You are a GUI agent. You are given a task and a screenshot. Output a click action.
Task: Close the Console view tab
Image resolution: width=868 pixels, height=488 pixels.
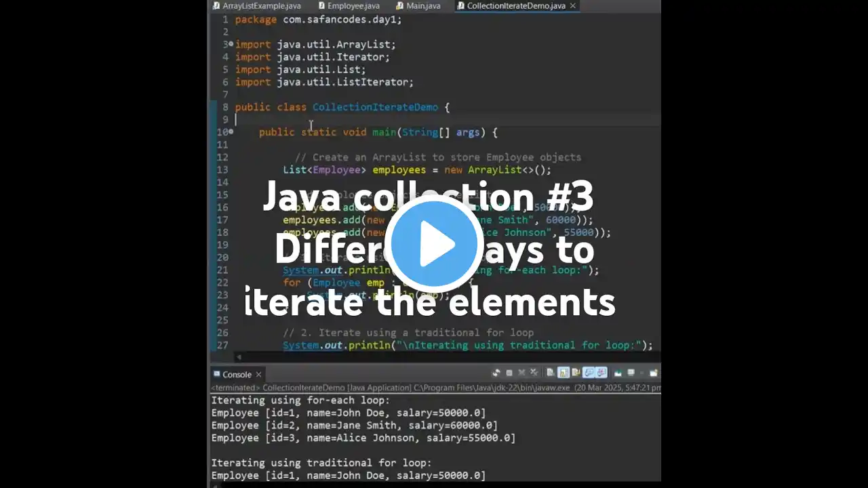click(x=258, y=374)
